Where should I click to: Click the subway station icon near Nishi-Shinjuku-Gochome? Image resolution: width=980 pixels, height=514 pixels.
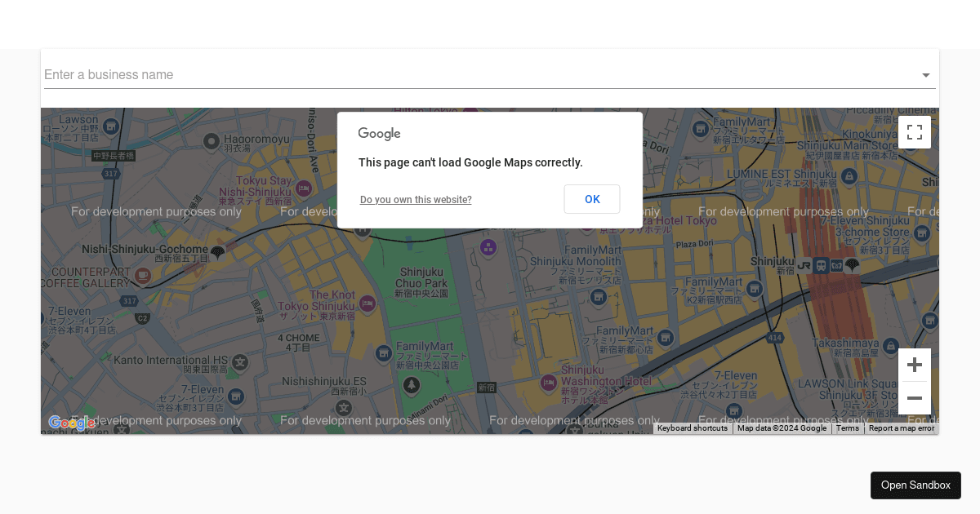coord(217,253)
